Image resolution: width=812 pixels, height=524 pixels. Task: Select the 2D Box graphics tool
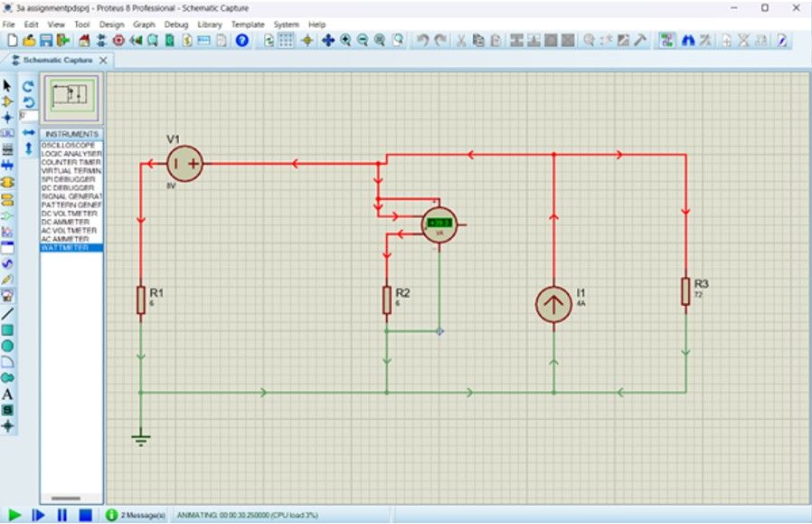[x=7, y=330]
